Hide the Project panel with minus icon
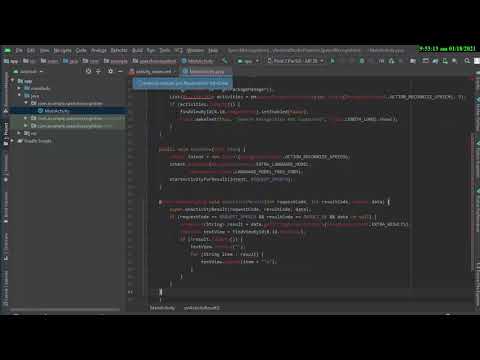480x360 pixels. click(120, 71)
